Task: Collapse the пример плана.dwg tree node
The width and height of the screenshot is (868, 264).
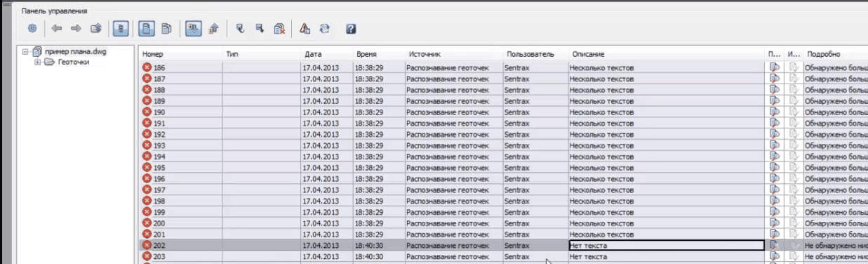Action: tap(26, 52)
